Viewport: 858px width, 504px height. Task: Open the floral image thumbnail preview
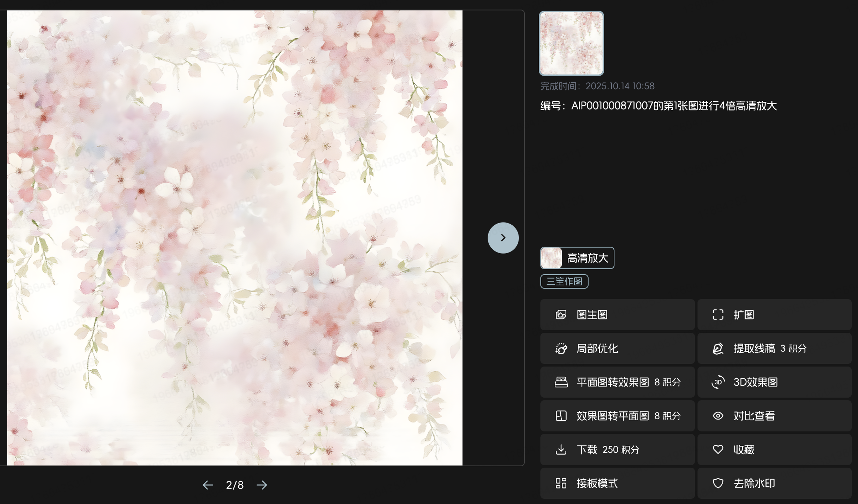click(x=571, y=43)
